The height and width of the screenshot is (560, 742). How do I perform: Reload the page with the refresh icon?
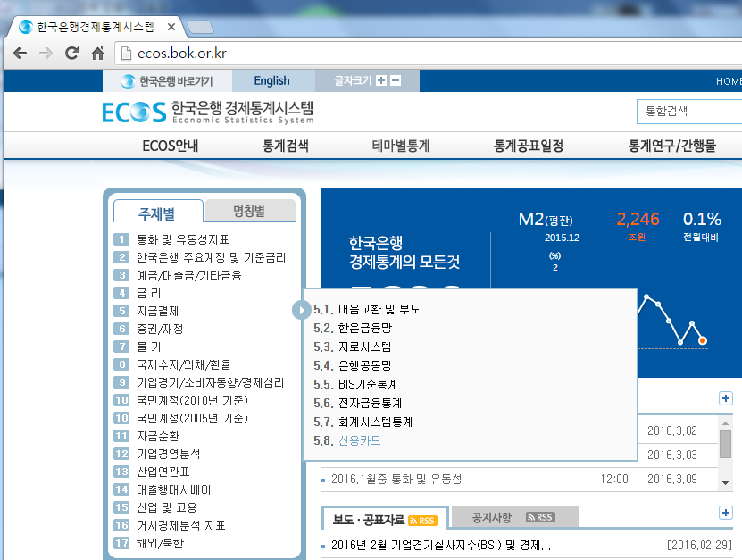coord(71,54)
